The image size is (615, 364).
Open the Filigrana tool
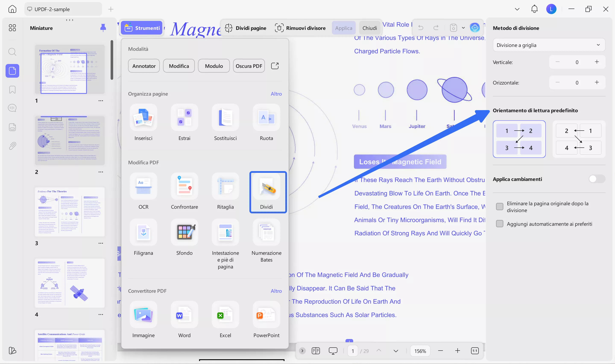[x=143, y=237]
